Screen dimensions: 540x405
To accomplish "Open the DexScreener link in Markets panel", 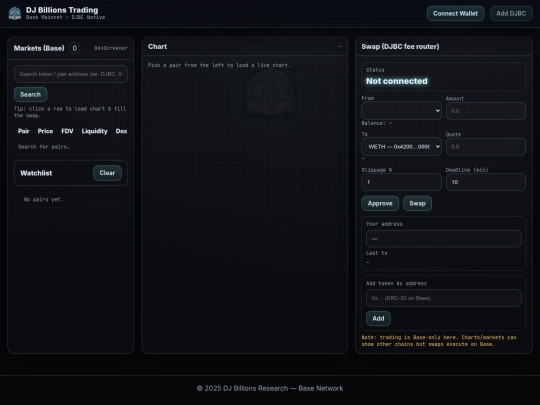I will click(111, 48).
